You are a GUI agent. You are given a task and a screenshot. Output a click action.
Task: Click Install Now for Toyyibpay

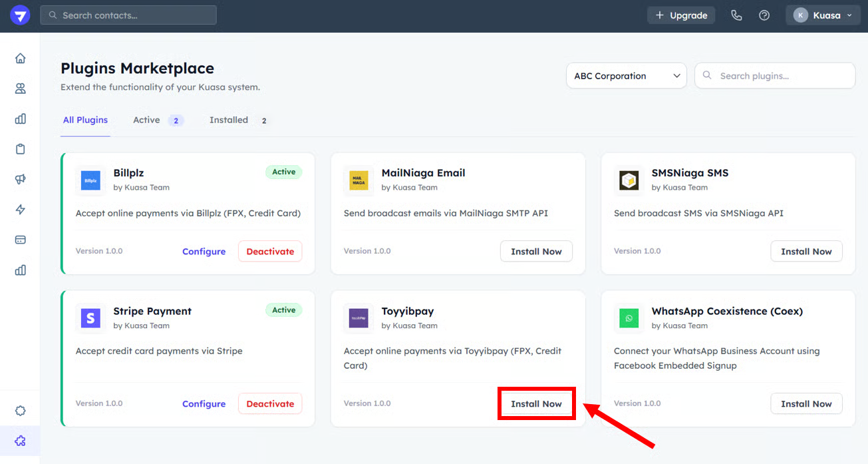click(x=536, y=403)
